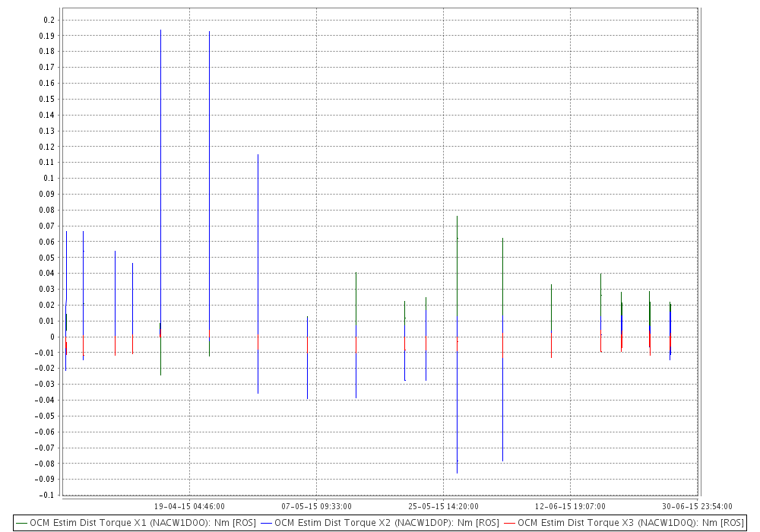Click legend entry OCM Estim Dist Torque X2
Screen dimensions: 760x532
380,523
